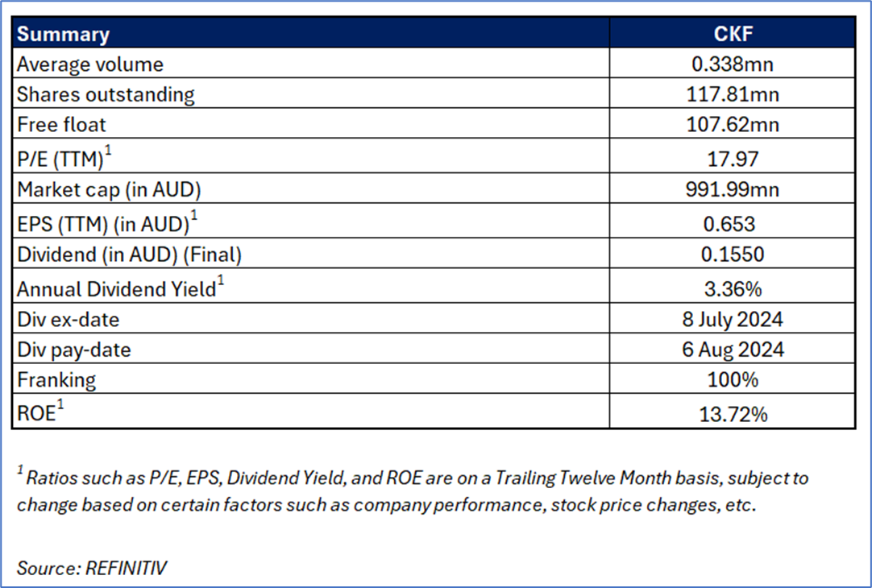The image size is (872, 588).
Task: Select the 17.97 P/E value
Action: coord(733,159)
